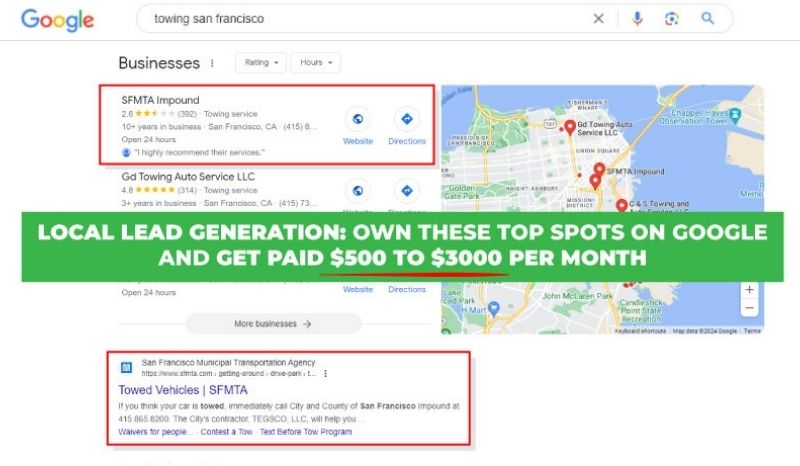The height and width of the screenshot is (466, 800).
Task: Zoom out on the map with minus button
Action: coord(749,308)
